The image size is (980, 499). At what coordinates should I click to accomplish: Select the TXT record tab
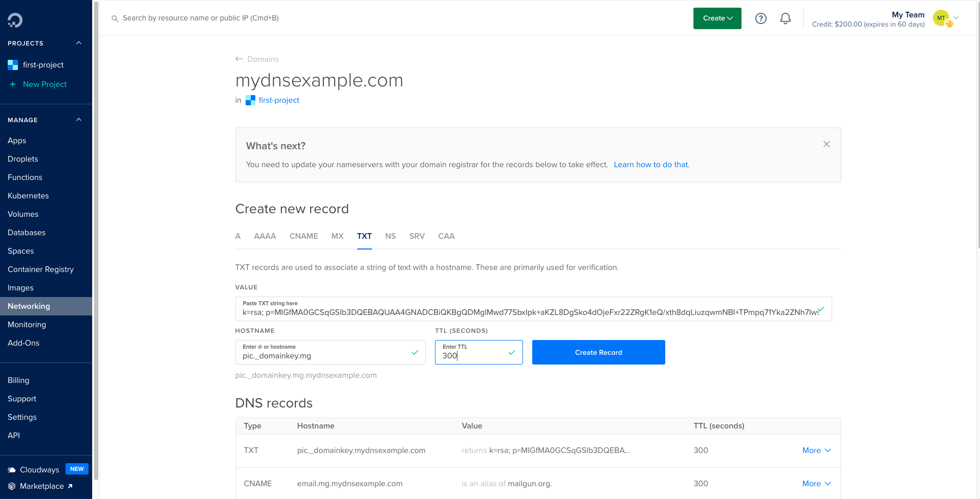364,236
